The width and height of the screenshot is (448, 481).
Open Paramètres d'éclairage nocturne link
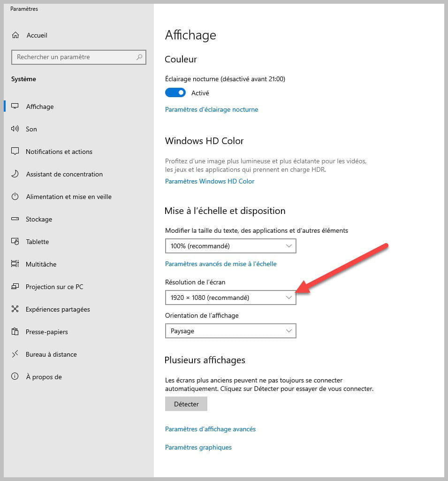coord(212,109)
